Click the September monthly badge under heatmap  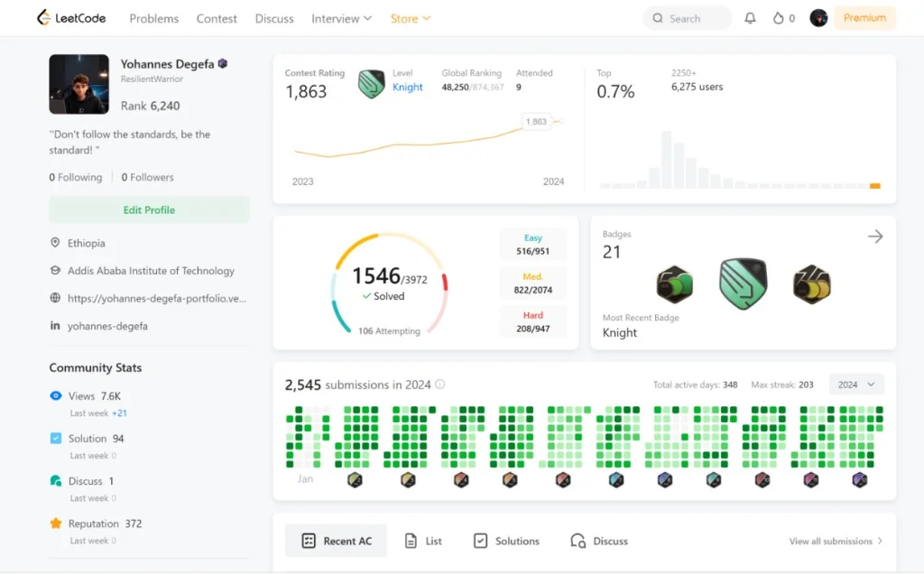tap(714, 479)
